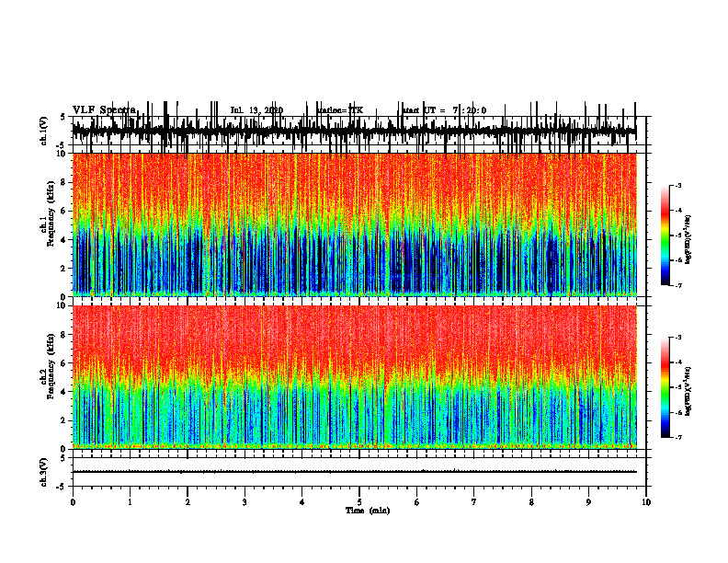
Task: Click the log(PSD) label beside ch.1 colorbar
Action: pos(688,240)
